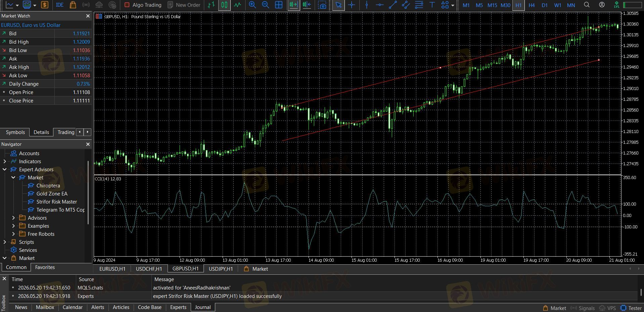The width and height of the screenshot is (644, 312).
Task: Switch timeframe to M5
Action: tap(479, 5)
